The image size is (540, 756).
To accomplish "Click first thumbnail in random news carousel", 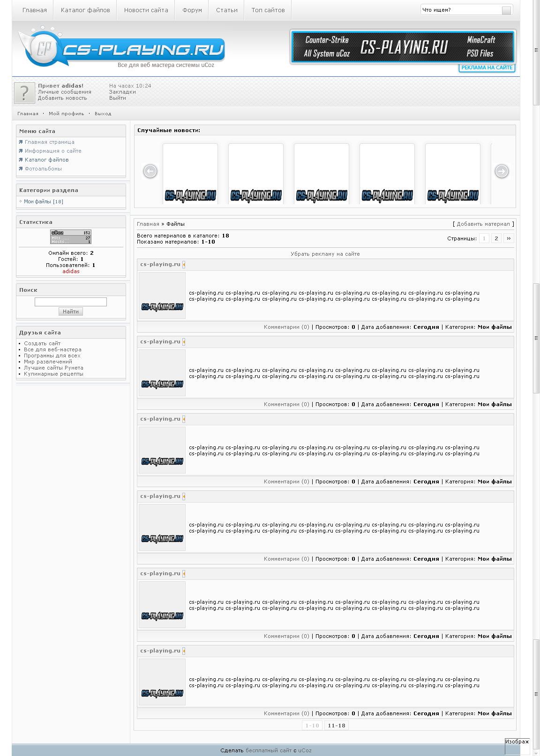I will (190, 173).
